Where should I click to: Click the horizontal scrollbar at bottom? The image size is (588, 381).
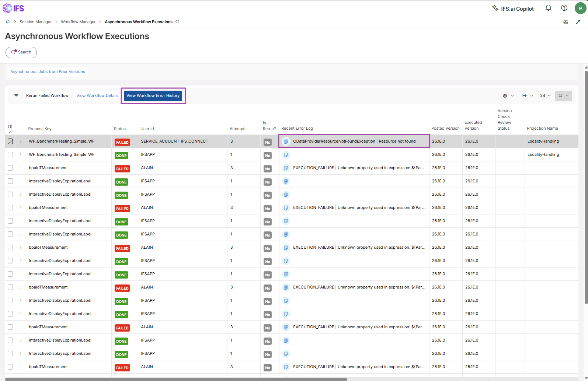click(176, 379)
